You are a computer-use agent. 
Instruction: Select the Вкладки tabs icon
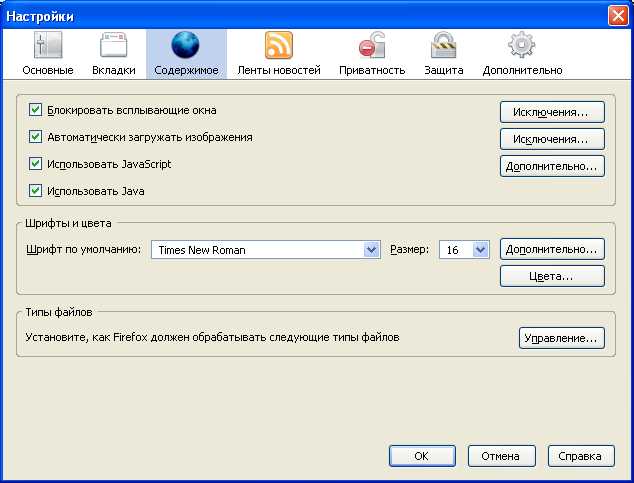tap(113, 46)
